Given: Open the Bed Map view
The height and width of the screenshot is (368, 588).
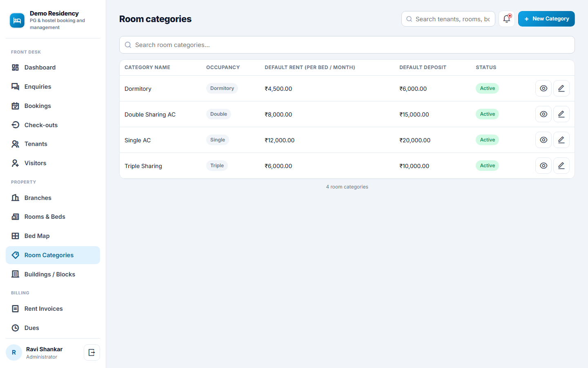Looking at the screenshot, I should click(x=53, y=236).
